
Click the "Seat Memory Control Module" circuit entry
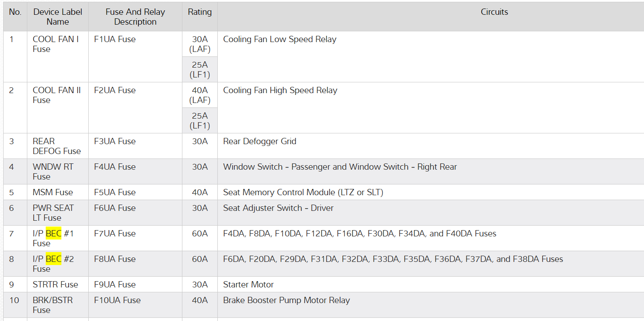click(303, 193)
